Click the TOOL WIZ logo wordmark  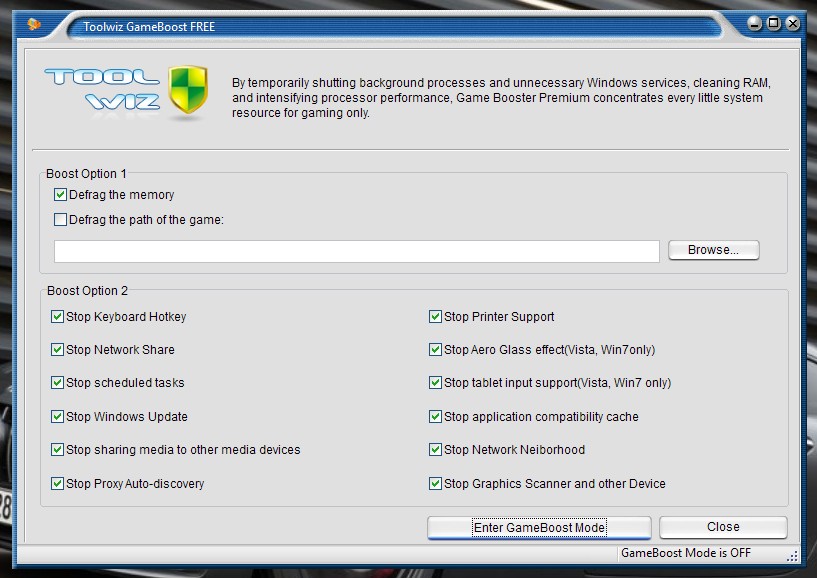102,90
